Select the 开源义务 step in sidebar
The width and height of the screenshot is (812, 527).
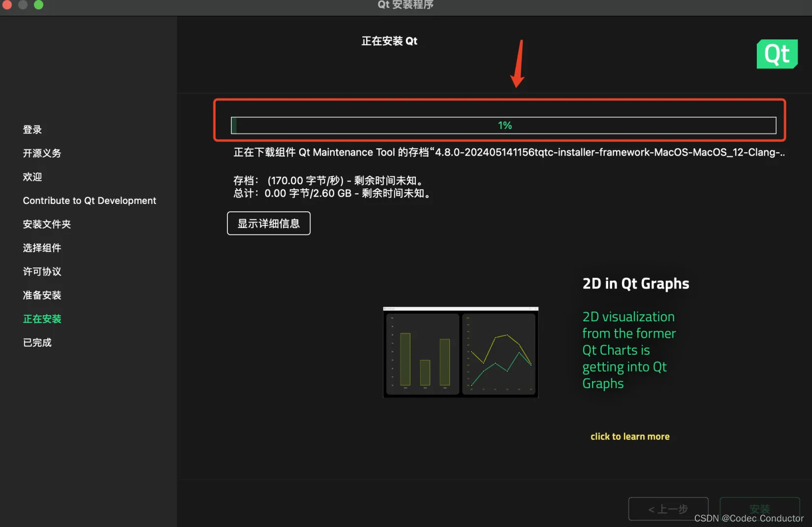click(42, 153)
